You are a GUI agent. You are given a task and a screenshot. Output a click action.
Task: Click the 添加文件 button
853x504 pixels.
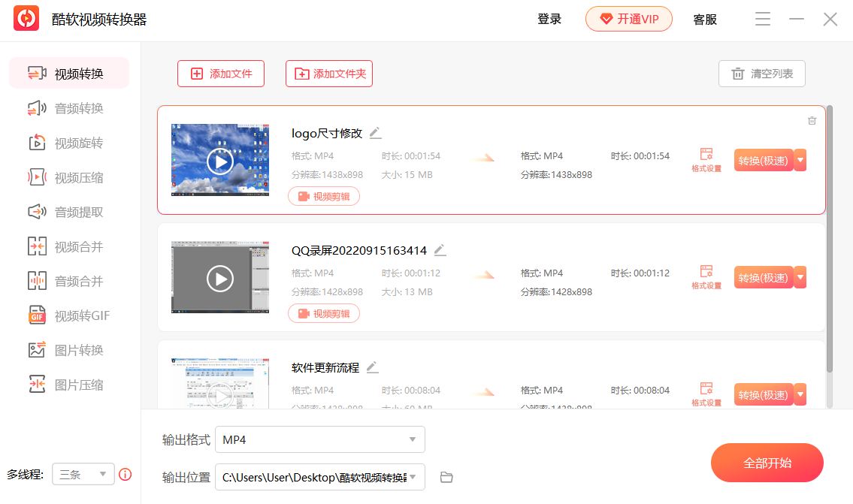click(x=221, y=74)
